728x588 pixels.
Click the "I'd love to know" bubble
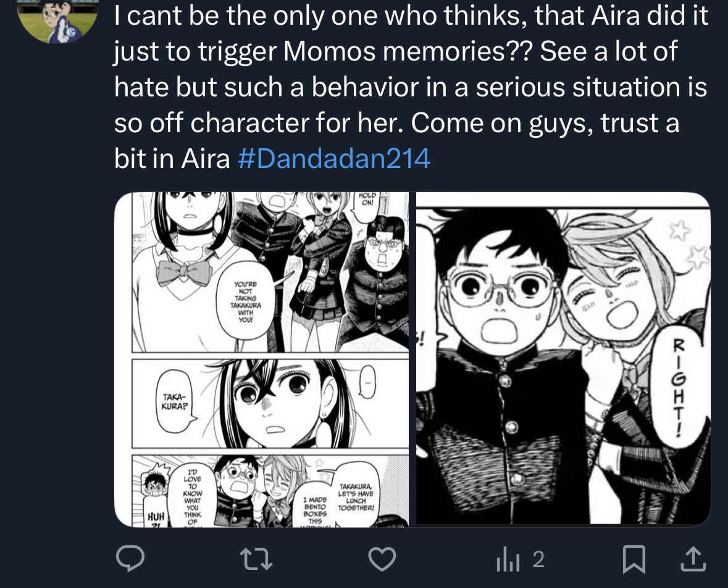[x=192, y=497]
